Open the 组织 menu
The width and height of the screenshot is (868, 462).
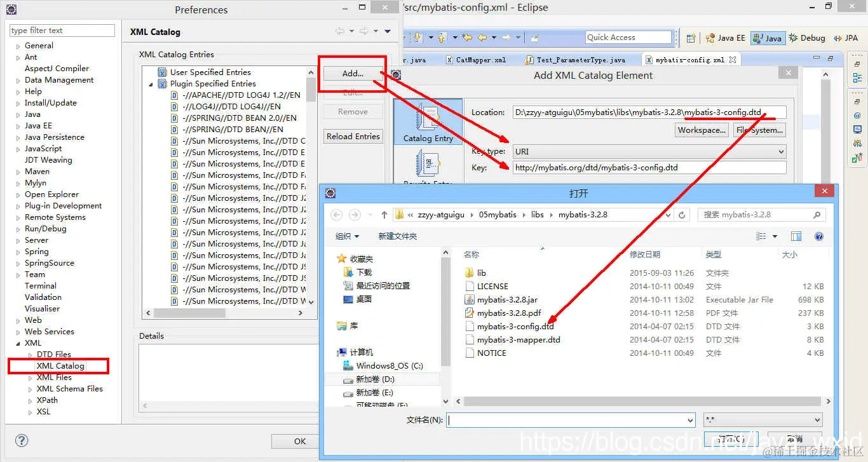click(347, 236)
